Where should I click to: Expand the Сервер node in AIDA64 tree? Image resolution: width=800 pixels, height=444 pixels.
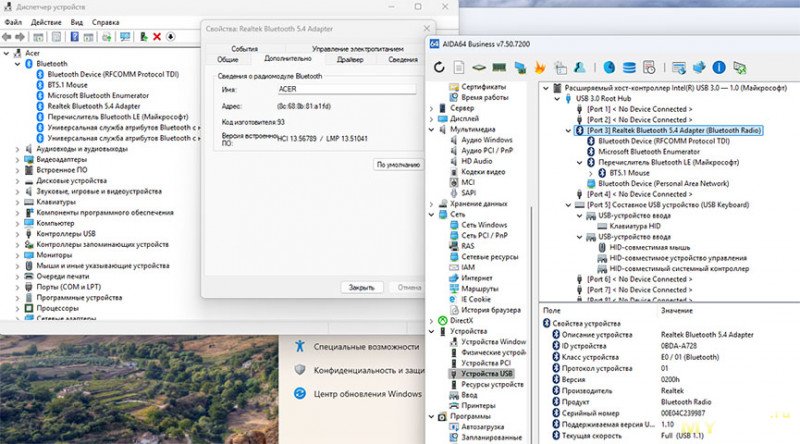tap(432, 108)
